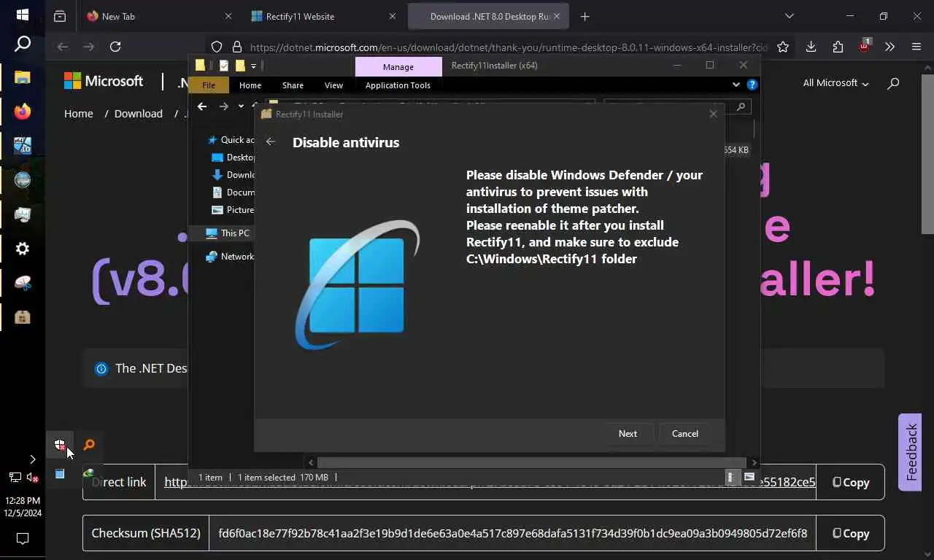Switch Explorer to details view icon
This screenshot has height=560, width=934.
coord(730,477)
